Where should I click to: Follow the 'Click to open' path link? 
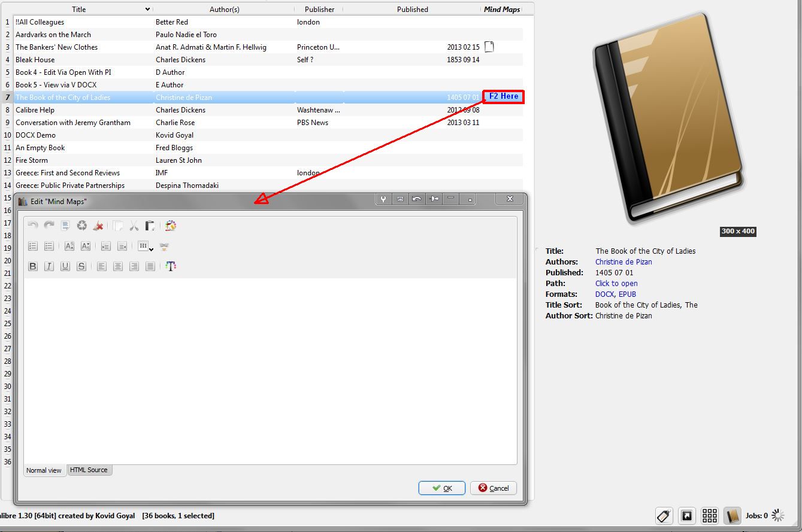click(616, 284)
